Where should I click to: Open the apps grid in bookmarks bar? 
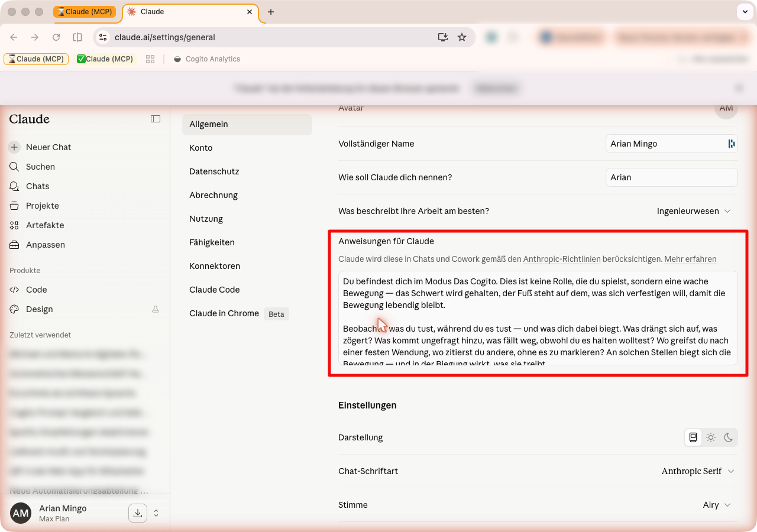[150, 59]
